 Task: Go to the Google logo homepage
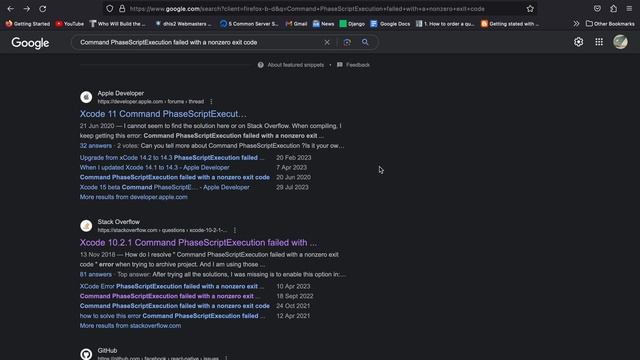30,43
